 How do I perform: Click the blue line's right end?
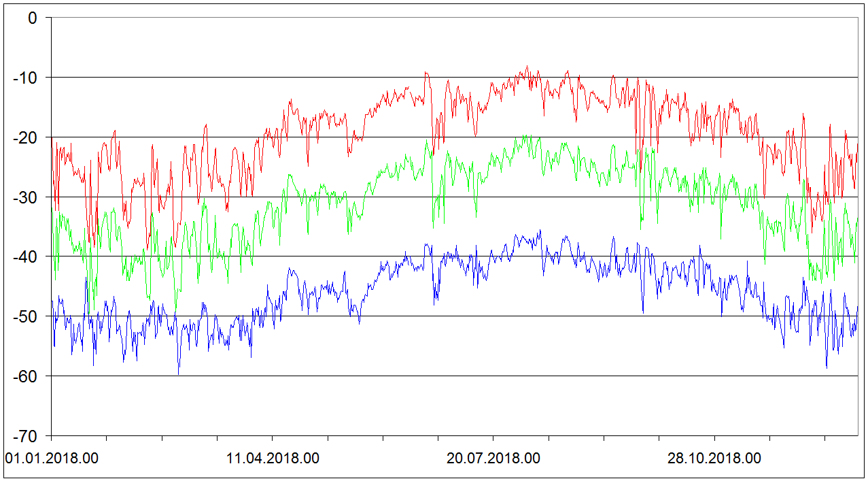858,308
